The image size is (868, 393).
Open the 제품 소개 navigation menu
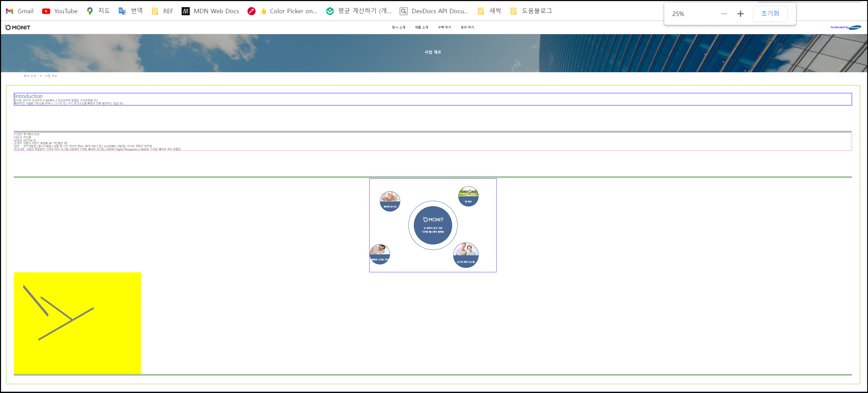coord(421,27)
